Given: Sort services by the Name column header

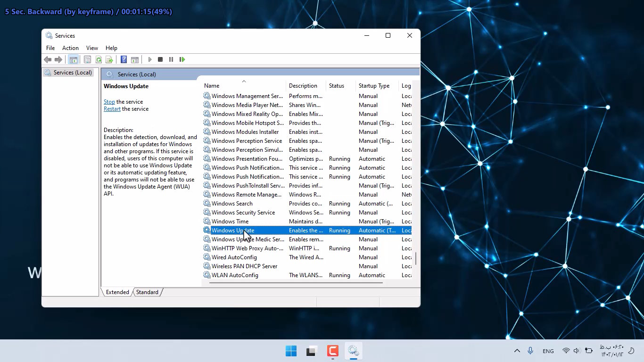Looking at the screenshot, I should [x=244, y=86].
